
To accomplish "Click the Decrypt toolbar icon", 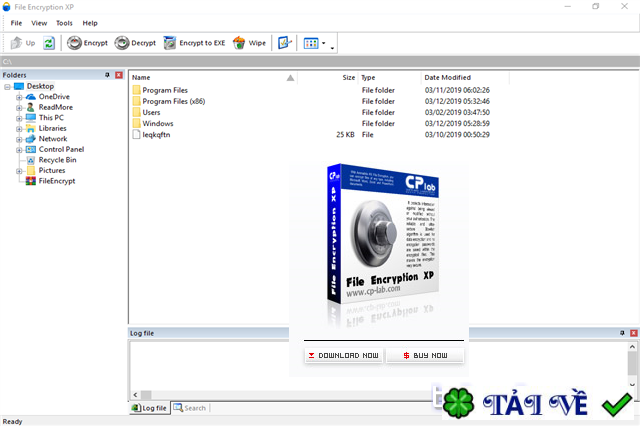I will pyautogui.click(x=122, y=43).
